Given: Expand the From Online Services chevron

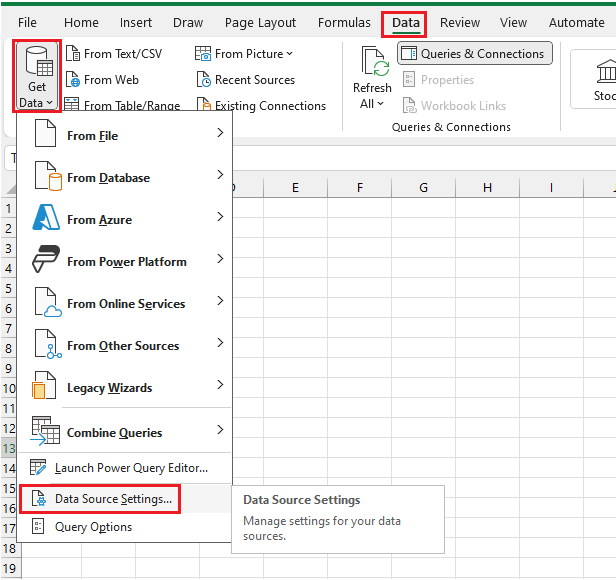Looking at the screenshot, I should (x=220, y=301).
